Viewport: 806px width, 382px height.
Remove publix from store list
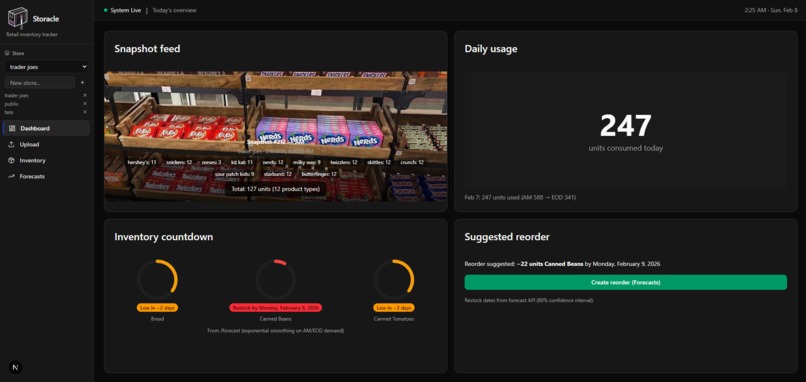[x=85, y=104]
